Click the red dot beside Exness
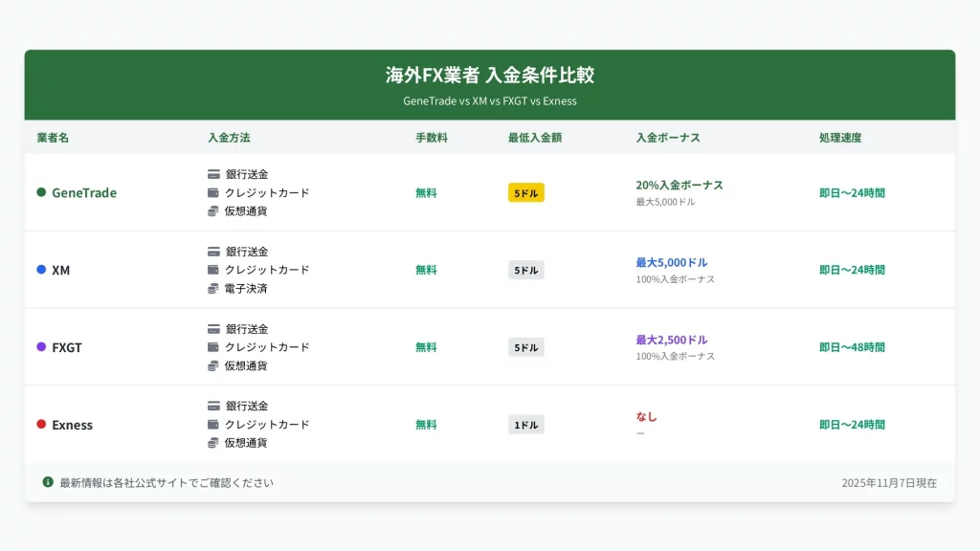 pyautogui.click(x=41, y=424)
